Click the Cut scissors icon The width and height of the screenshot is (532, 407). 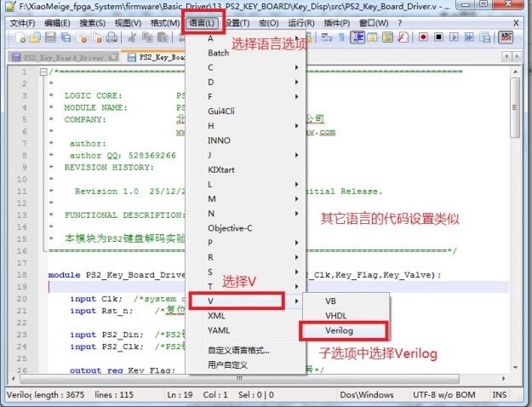pos(132,37)
